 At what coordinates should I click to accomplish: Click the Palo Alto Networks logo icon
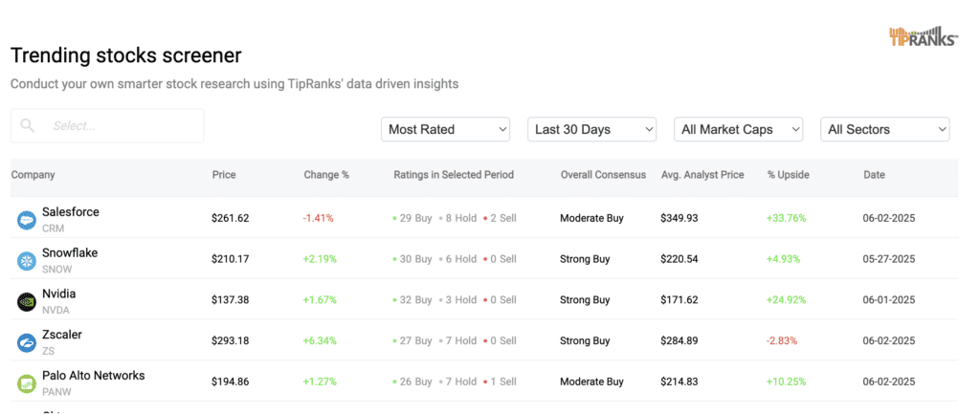pos(27,383)
